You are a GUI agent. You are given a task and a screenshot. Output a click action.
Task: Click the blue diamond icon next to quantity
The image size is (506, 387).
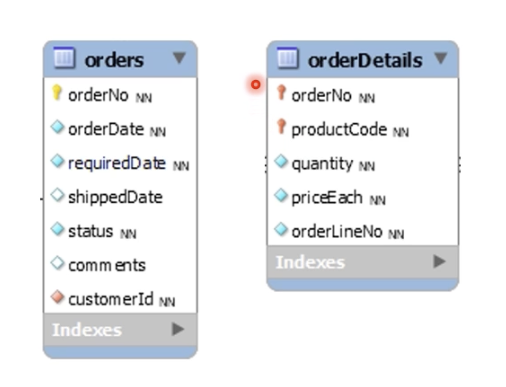click(x=281, y=161)
